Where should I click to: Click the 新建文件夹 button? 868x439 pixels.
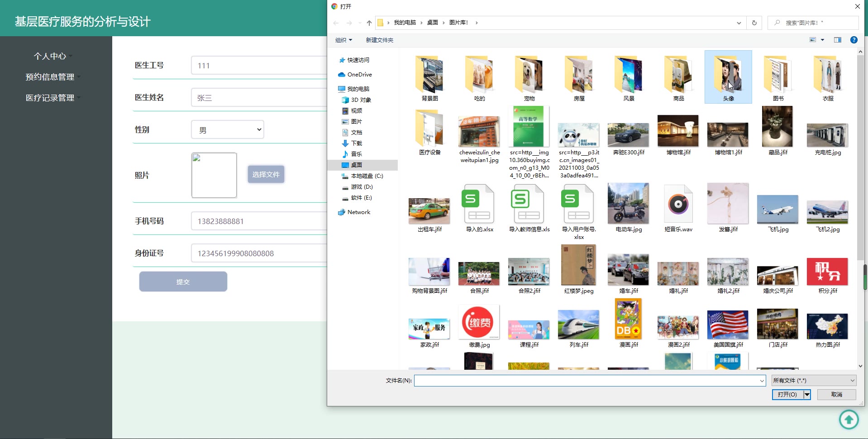pyautogui.click(x=379, y=40)
